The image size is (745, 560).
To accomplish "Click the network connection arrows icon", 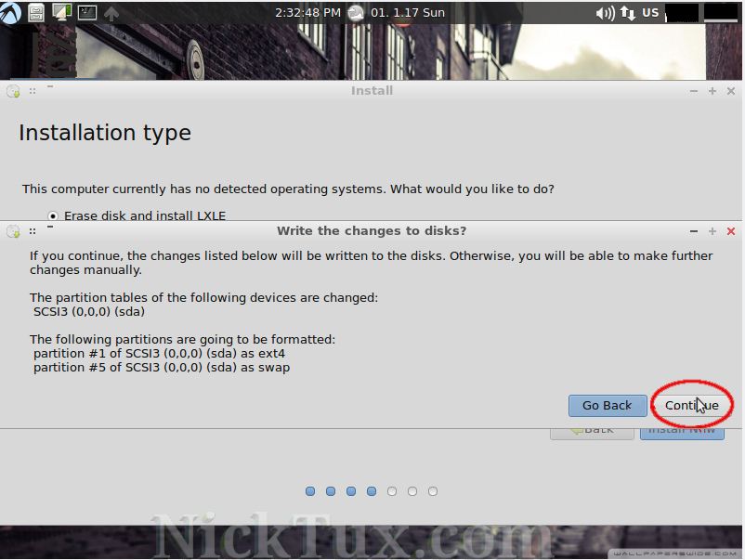I will 629,12.
